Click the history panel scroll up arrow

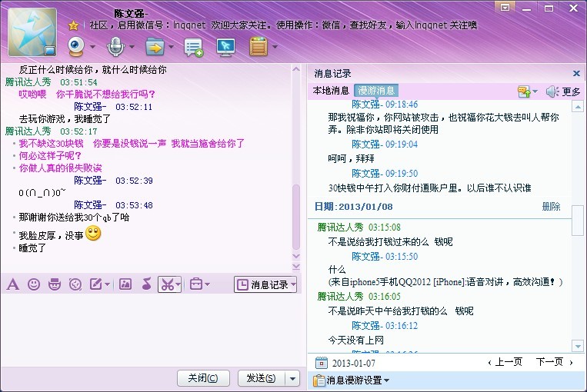[578, 107]
